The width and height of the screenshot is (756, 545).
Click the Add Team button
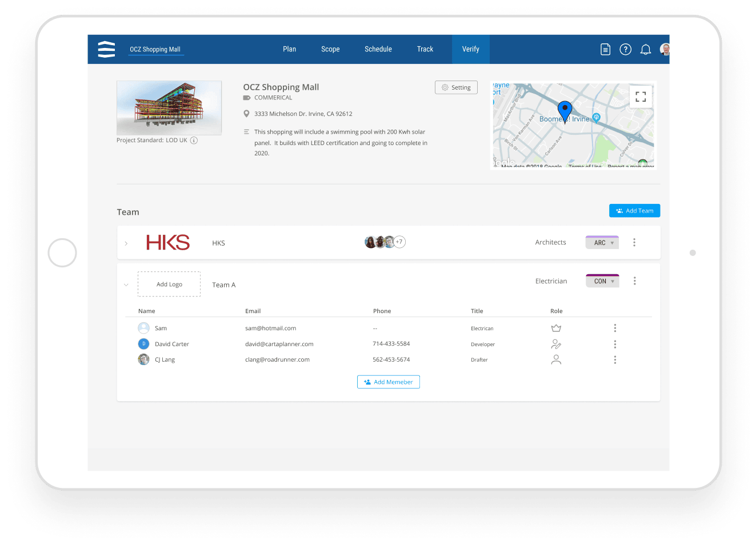click(634, 210)
